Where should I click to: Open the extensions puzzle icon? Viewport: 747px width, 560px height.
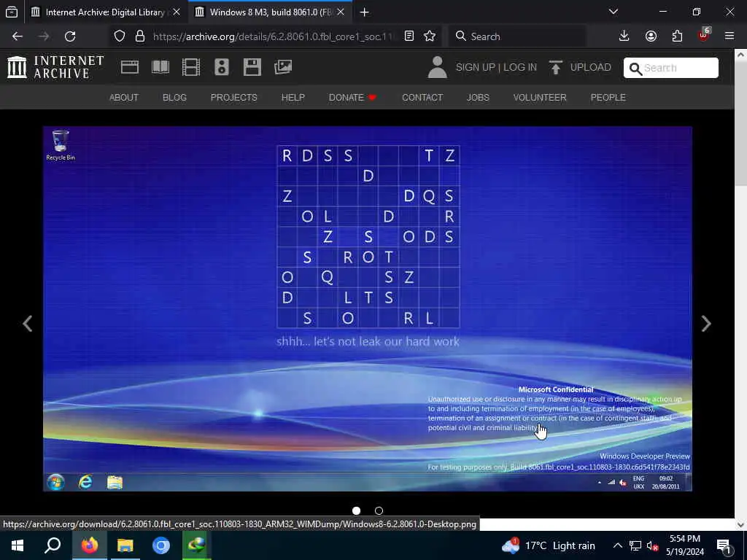coord(677,36)
